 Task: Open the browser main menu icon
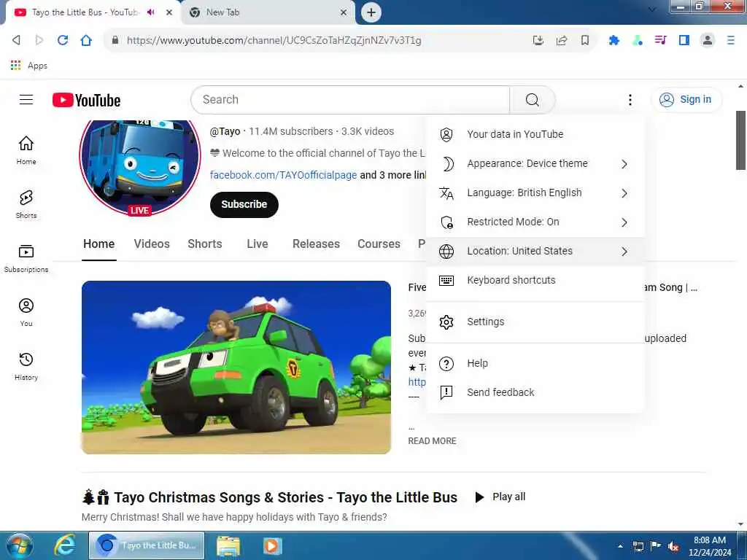pos(731,41)
